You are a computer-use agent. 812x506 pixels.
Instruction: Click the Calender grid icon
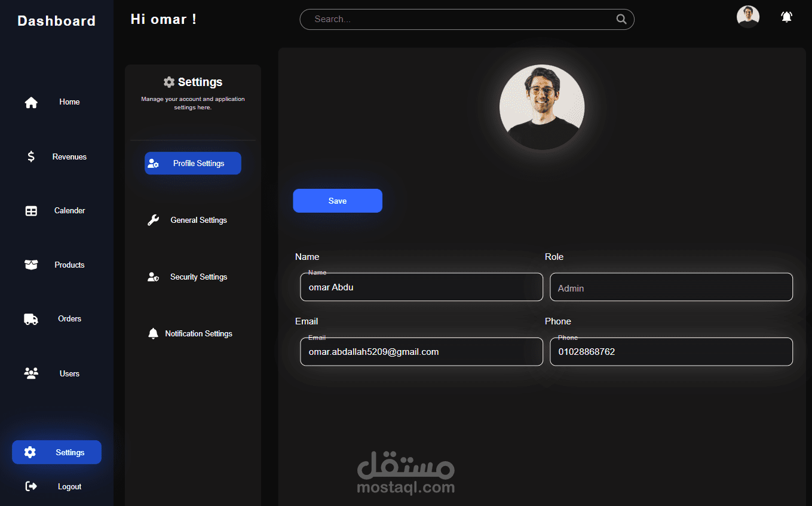click(x=31, y=211)
